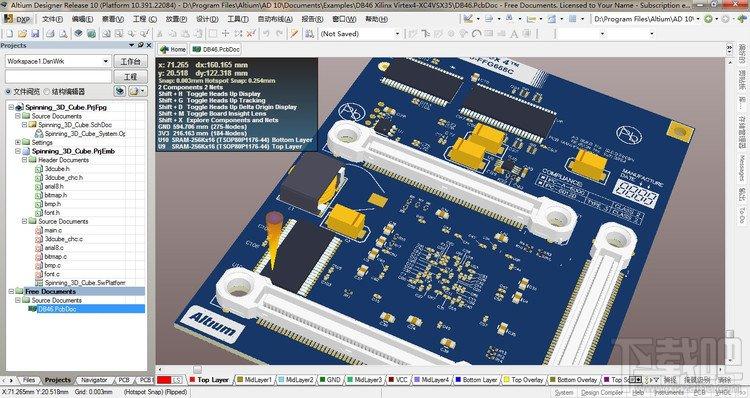
Task: Select the GND layer tab
Action: [330, 380]
